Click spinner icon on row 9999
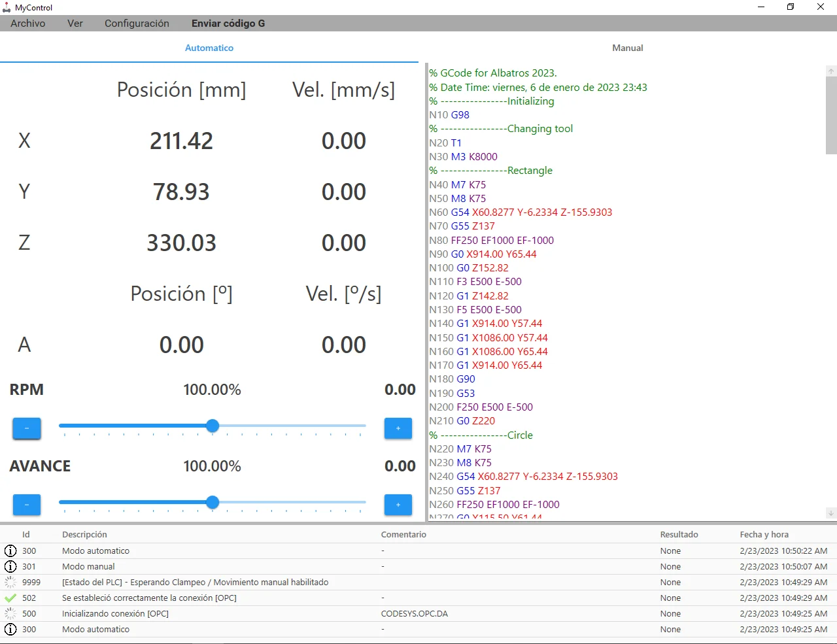The height and width of the screenshot is (644, 837). point(10,582)
